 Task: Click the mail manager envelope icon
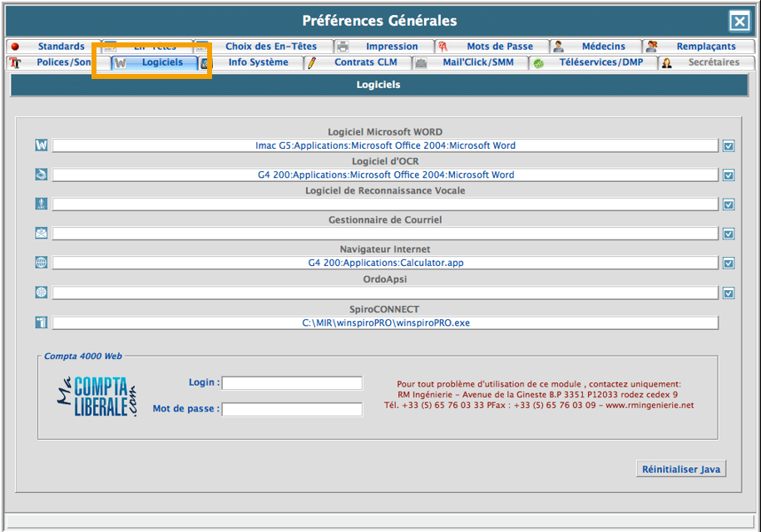[x=42, y=234]
